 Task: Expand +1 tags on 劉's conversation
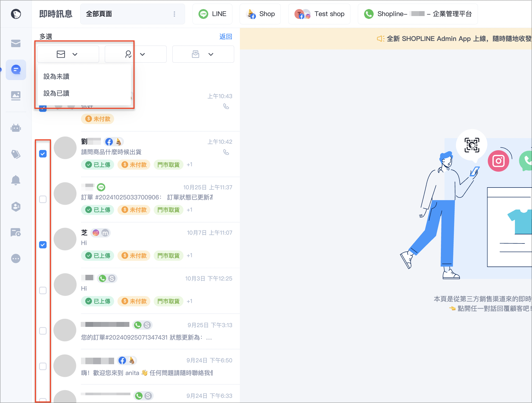tap(189, 164)
